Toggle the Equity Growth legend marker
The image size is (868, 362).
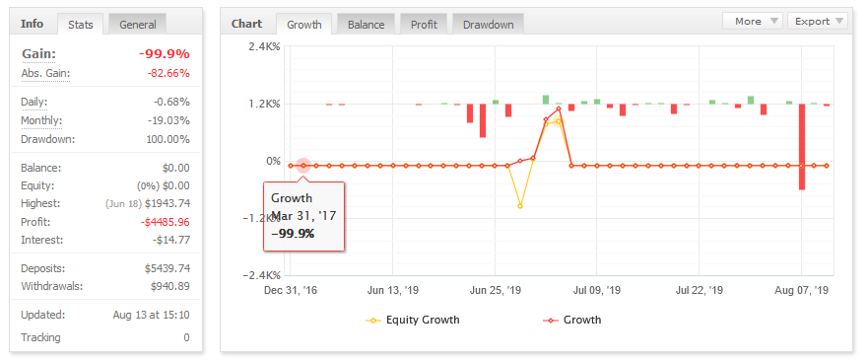373,321
